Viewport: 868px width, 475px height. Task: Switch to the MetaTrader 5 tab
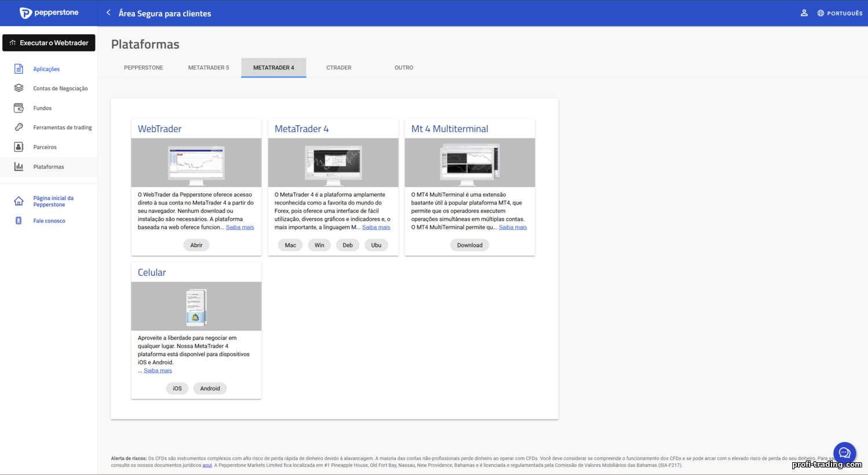pyautogui.click(x=208, y=68)
